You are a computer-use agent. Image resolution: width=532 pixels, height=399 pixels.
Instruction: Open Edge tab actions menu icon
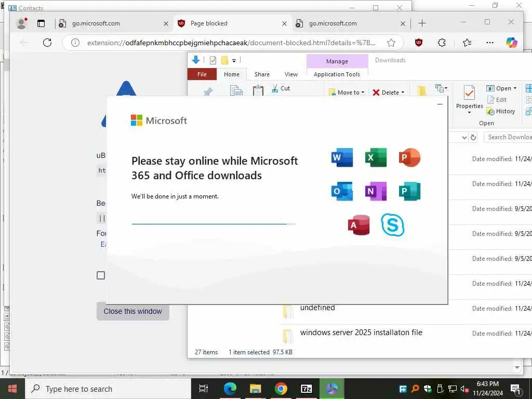coord(41,23)
